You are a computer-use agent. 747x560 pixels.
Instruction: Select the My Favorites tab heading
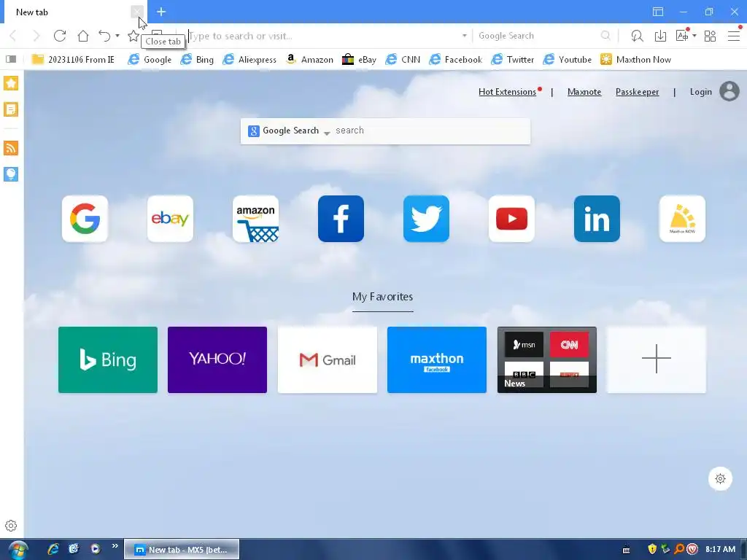click(382, 297)
